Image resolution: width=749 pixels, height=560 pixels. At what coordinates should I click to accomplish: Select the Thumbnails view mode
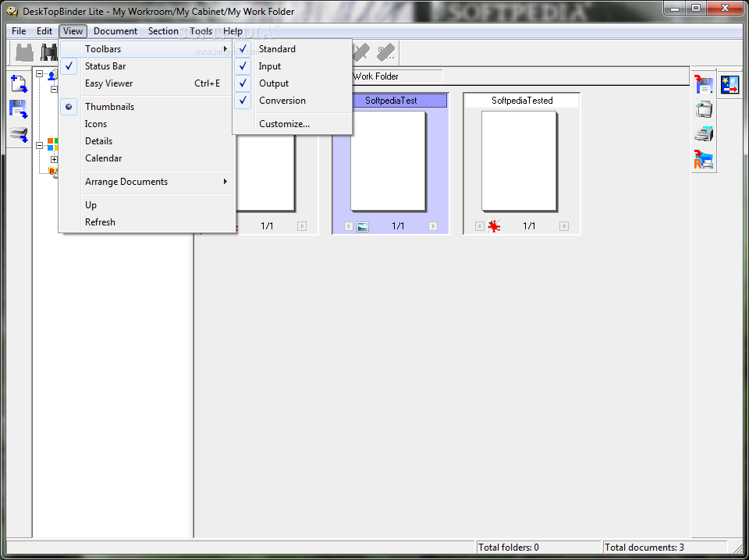[147, 107]
